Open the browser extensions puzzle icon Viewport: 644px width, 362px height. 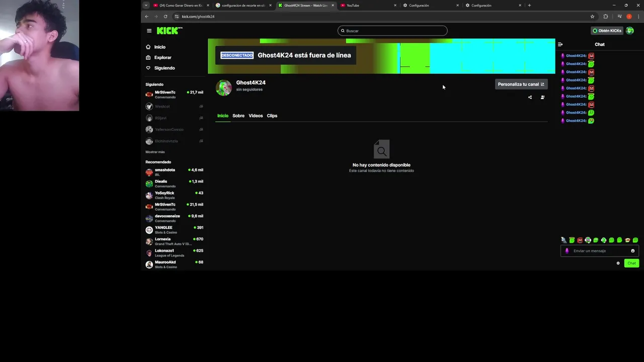tap(606, 17)
